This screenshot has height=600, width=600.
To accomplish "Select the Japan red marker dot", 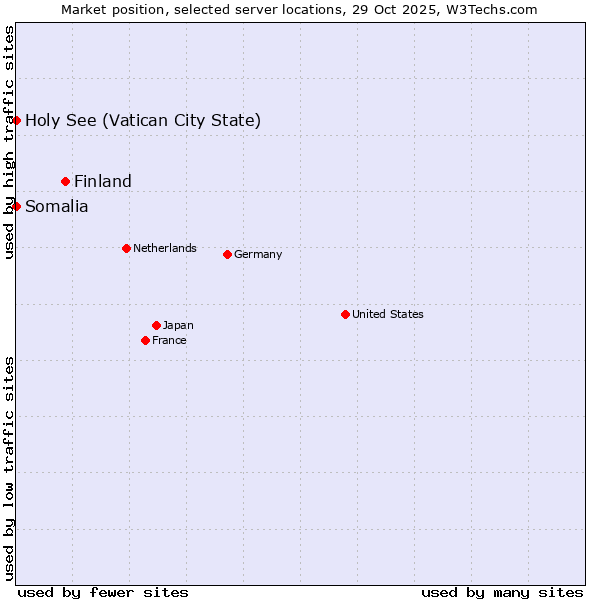I will 156,325.
